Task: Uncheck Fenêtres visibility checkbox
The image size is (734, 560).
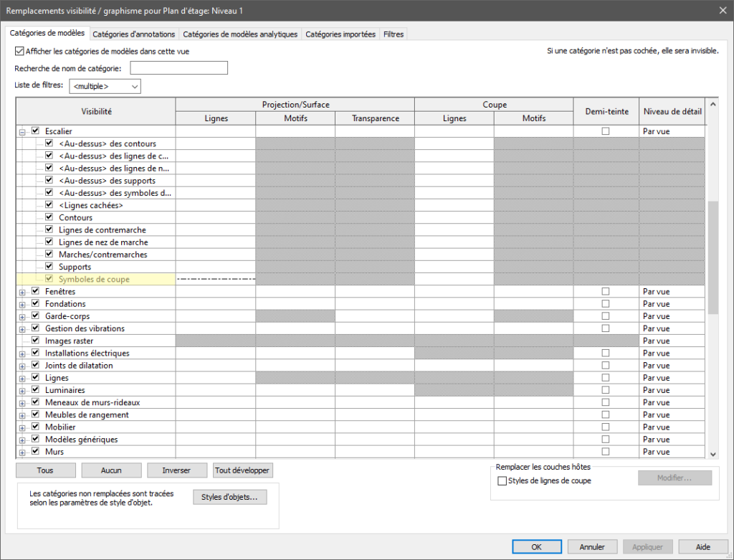Action: 35,291
